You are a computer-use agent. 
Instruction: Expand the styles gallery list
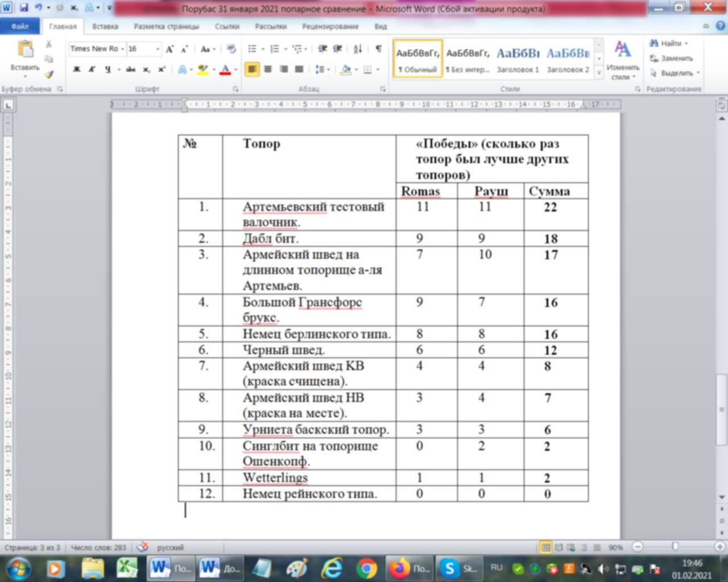point(599,73)
